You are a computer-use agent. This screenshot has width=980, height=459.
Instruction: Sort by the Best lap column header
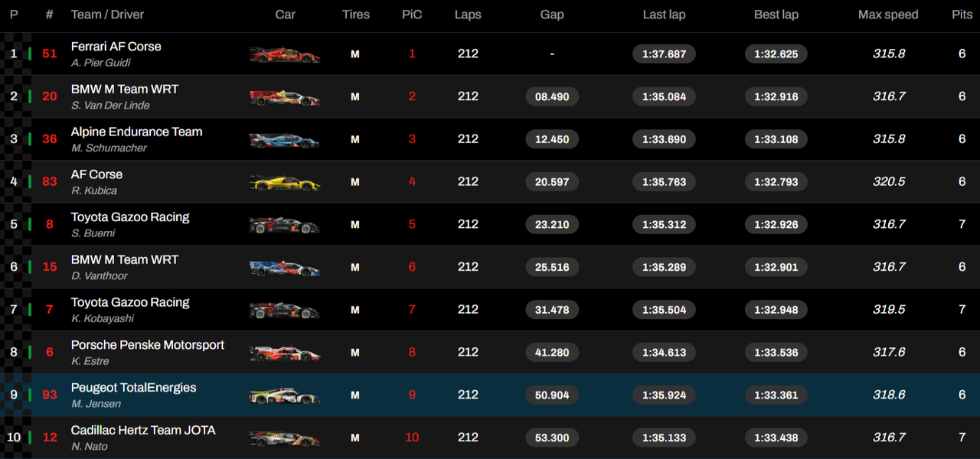776,15
